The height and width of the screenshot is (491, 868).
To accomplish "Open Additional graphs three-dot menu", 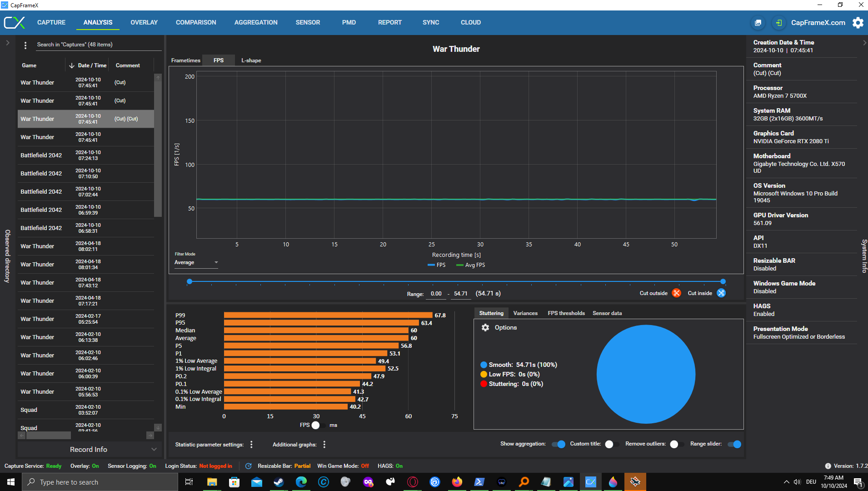I will pos(324,445).
